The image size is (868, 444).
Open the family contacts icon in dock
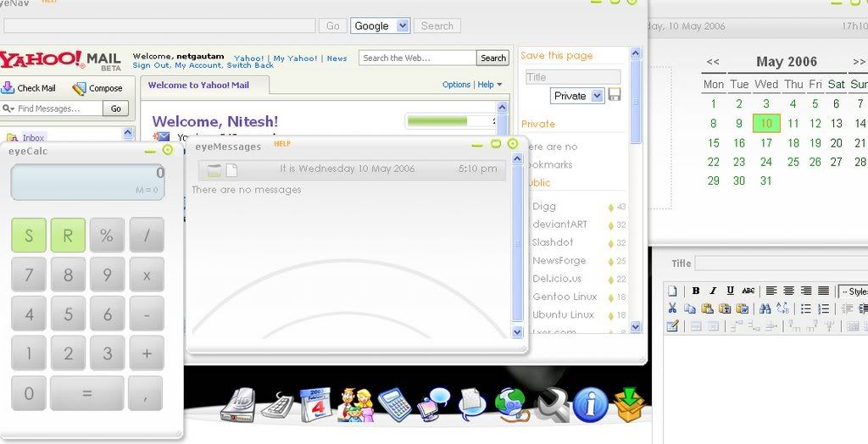pyautogui.click(x=355, y=405)
